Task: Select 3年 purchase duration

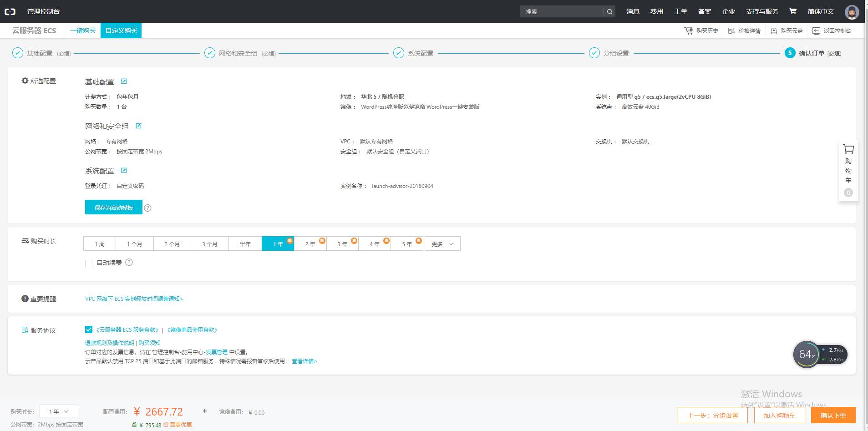Action: point(342,244)
